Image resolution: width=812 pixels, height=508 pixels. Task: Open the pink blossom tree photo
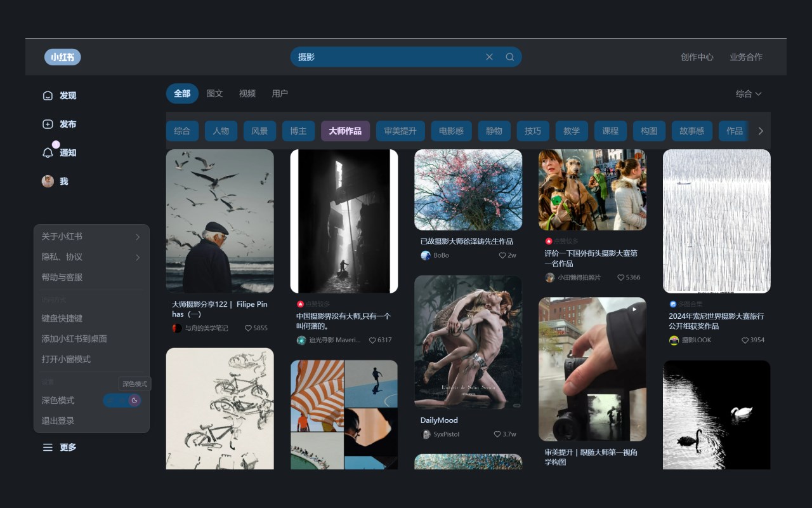tap(468, 189)
